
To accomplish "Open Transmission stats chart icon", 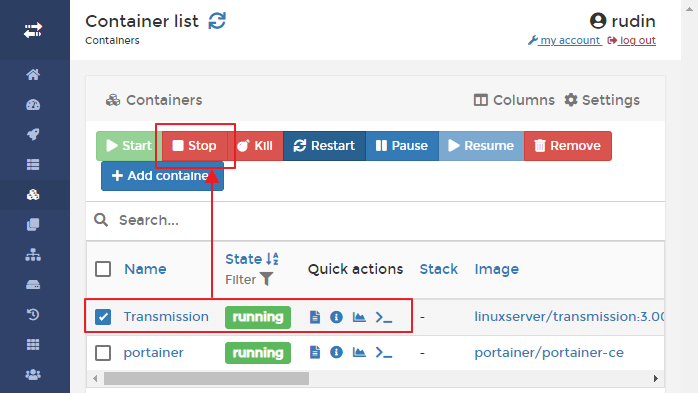I will click(x=359, y=317).
